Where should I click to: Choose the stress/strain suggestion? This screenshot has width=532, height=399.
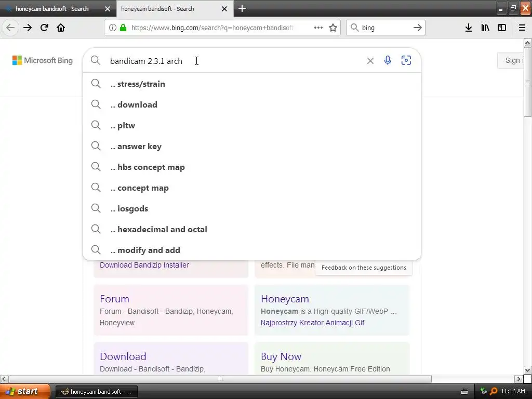tap(252, 84)
